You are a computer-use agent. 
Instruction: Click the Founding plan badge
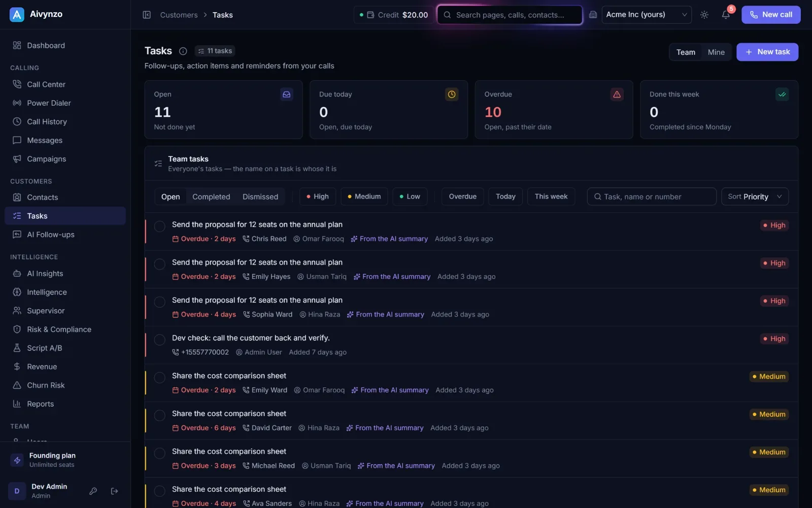(65, 460)
